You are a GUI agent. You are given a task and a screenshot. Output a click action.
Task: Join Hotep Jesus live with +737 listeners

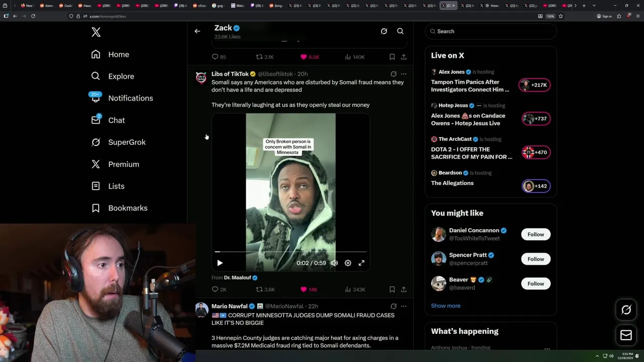click(536, 119)
